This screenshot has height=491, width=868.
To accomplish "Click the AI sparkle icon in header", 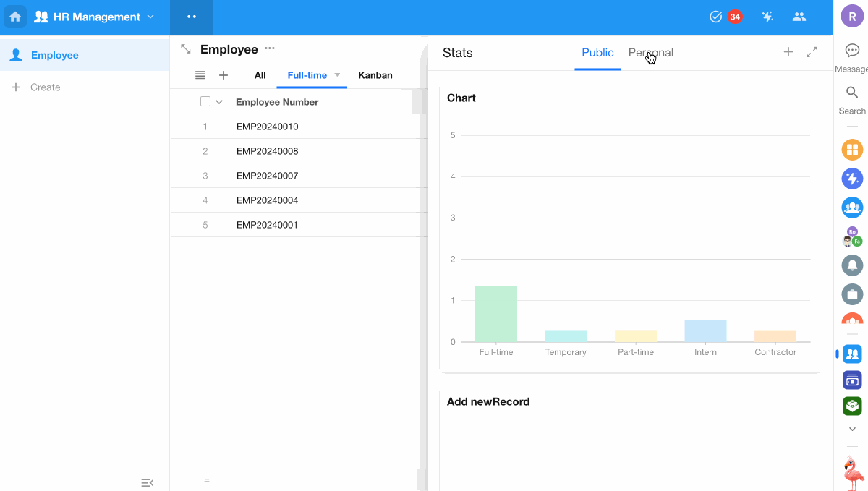I will coord(767,17).
